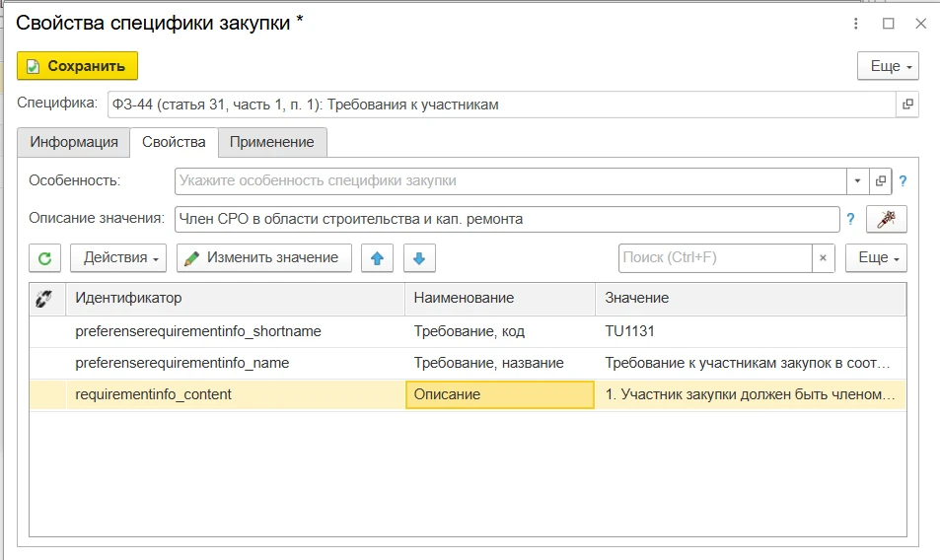Open the selected Особенность item via open icon
940x560 pixels.
pos(880,180)
